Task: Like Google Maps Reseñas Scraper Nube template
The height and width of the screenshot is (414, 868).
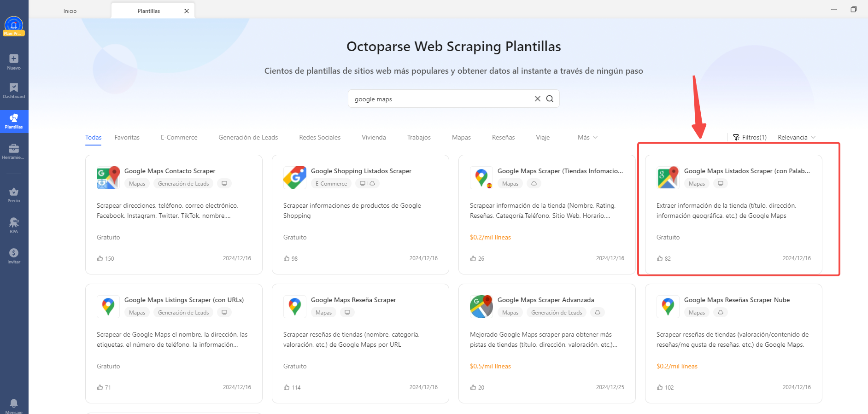Action: click(x=660, y=387)
